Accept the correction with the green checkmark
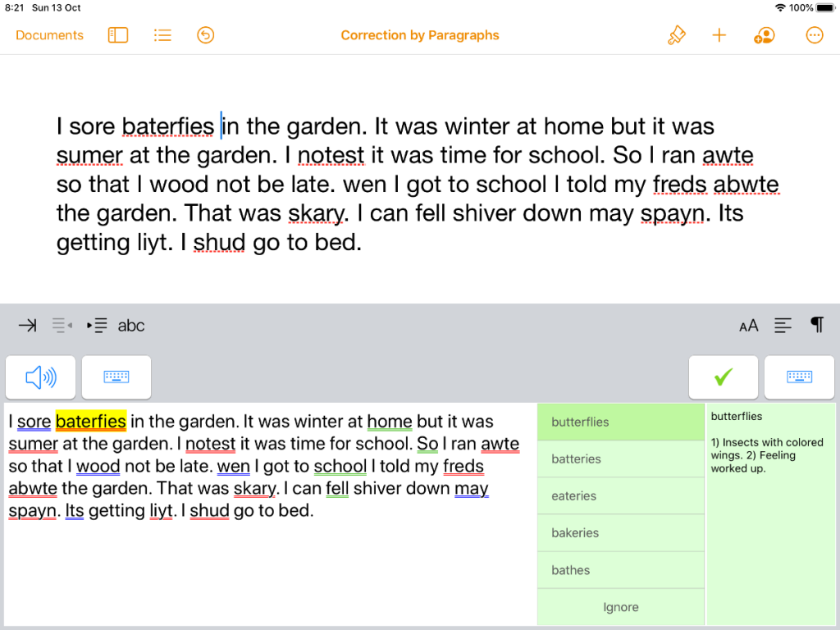Screen dimensions: 840x630 [x=723, y=377]
